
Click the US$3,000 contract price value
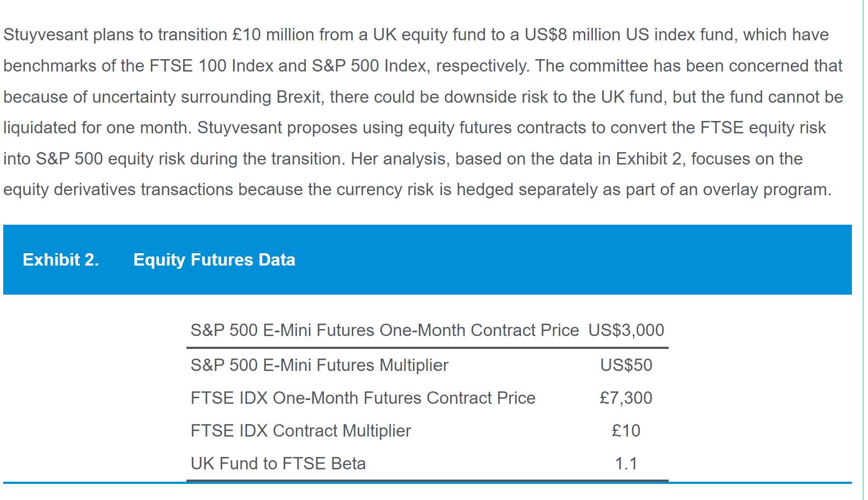click(626, 330)
